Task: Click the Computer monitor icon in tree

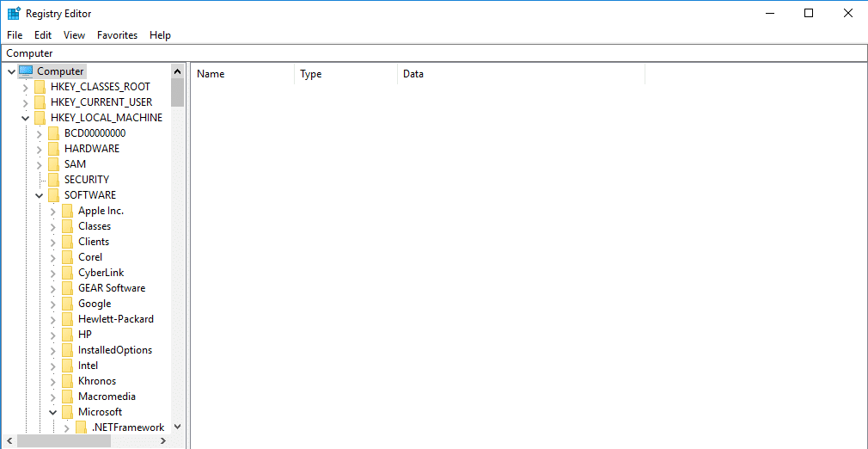Action: [26, 71]
